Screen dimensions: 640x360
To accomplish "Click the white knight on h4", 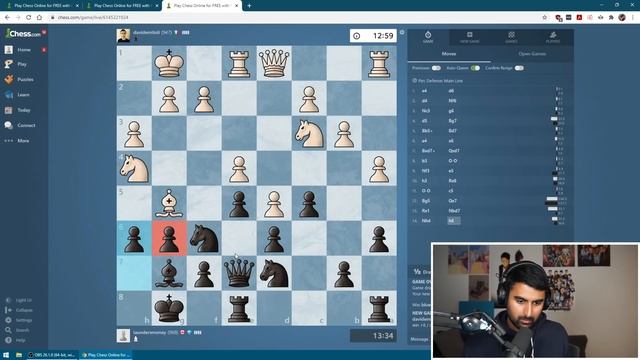I will [134, 168].
